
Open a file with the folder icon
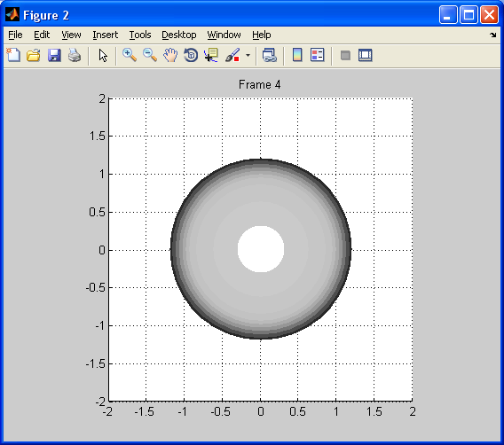(x=34, y=55)
